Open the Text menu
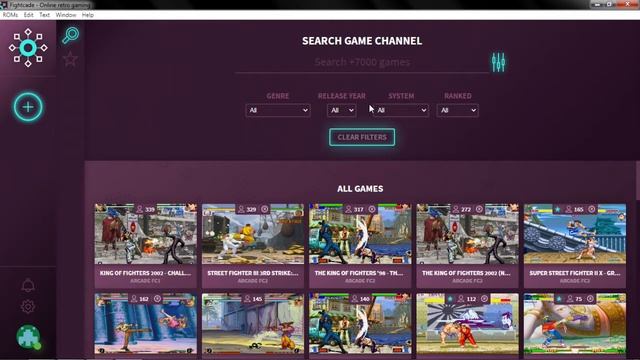The height and width of the screenshot is (360, 640). tap(44, 15)
